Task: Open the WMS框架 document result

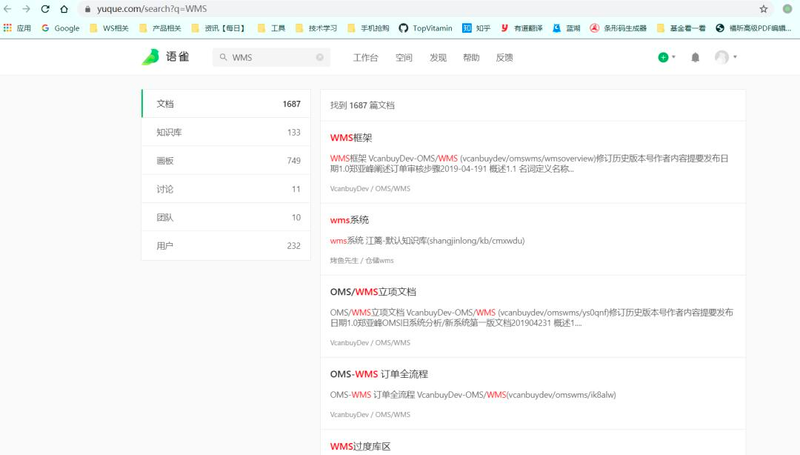Action: [x=351, y=138]
